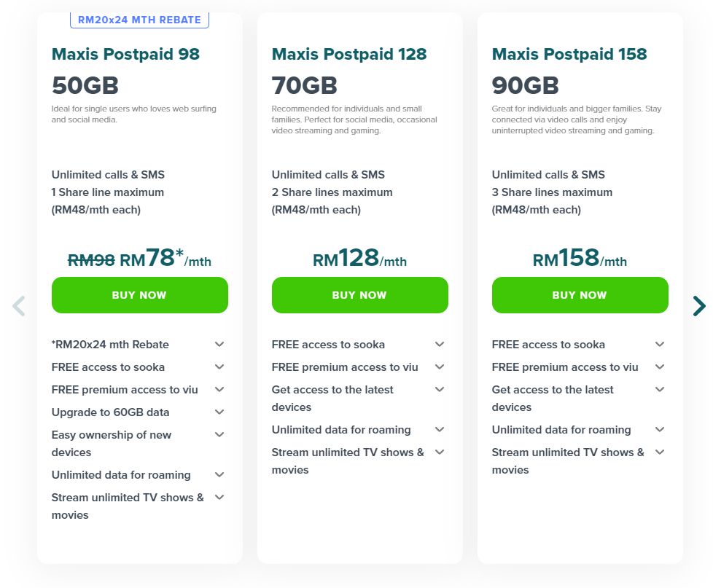Image resolution: width=713 pixels, height=588 pixels.
Task: Expand FREE premium access to viu on Postpaid 128
Action: (440, 367)
